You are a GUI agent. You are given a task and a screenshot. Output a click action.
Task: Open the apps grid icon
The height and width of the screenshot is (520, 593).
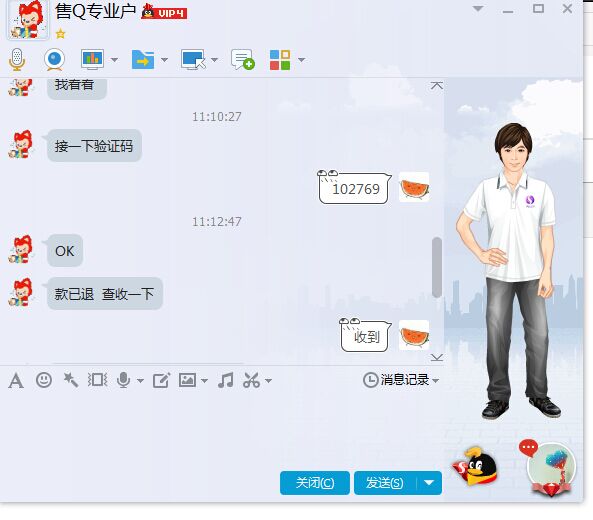pyautogui.click(x=280, y=60)
